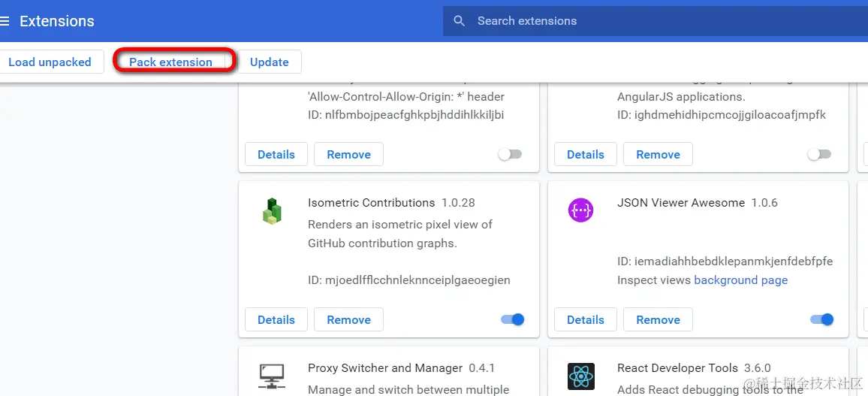Click the Update button

[x=270, y=62]
